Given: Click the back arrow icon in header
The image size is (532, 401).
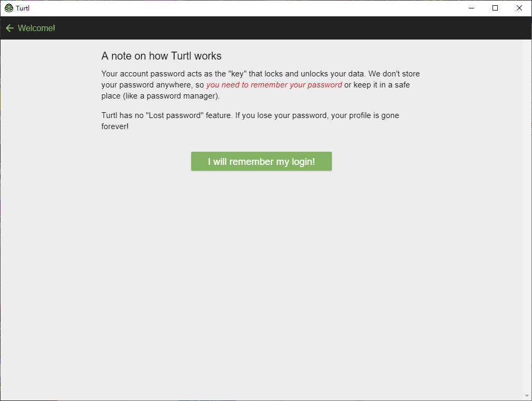Looking at the screenshot, I should (9, 28).
